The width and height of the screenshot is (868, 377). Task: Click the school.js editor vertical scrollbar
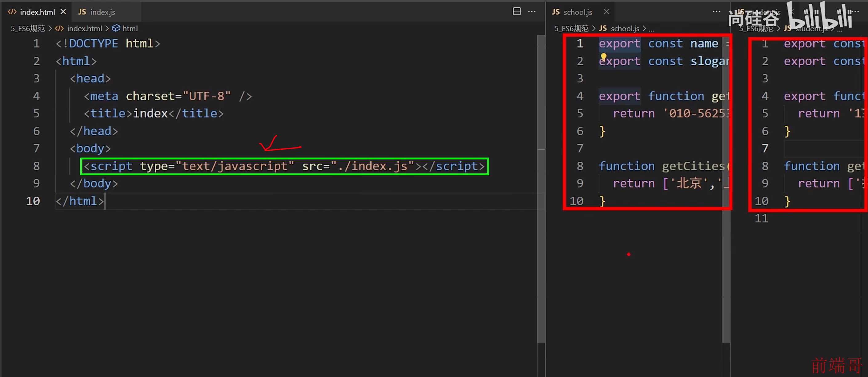click(x=726, y=189)
